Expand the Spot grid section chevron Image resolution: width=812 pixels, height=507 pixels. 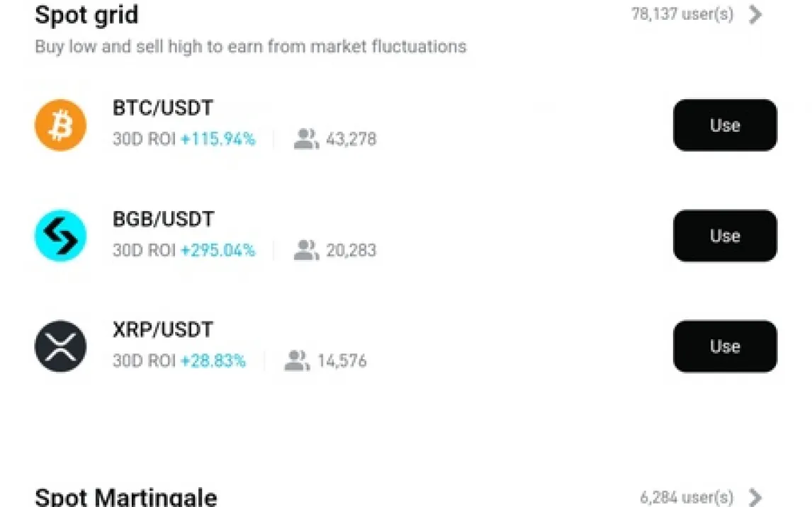(x=755, y=14)
